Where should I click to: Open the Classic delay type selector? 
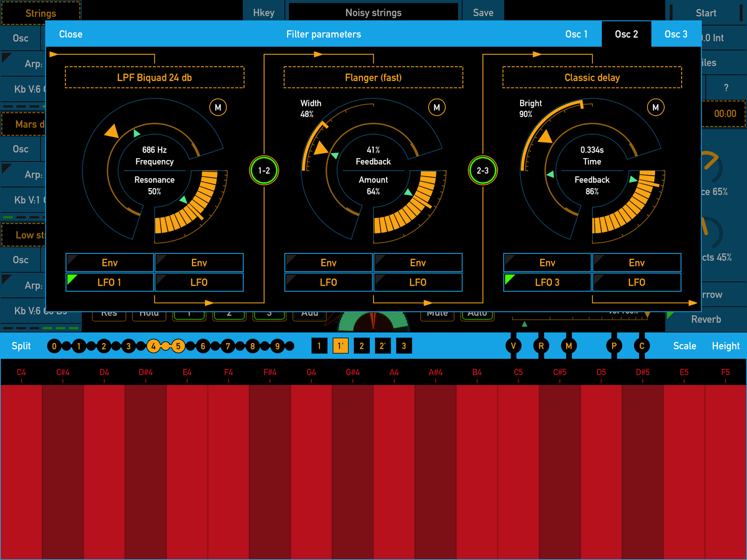coord(592,77)
